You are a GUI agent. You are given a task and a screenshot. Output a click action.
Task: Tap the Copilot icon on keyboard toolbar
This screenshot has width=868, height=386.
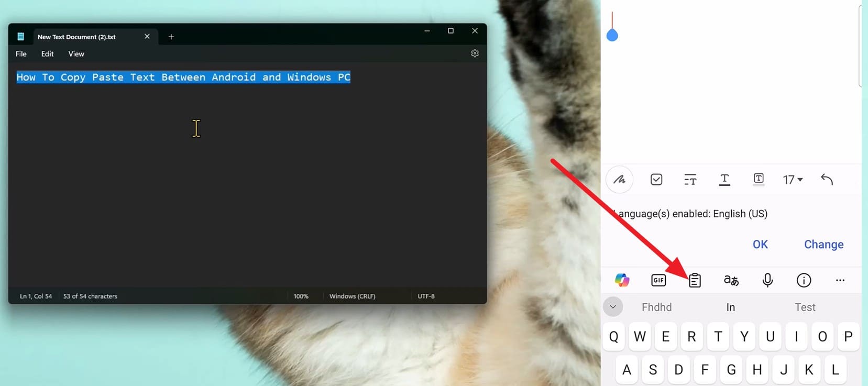[622, 280]
